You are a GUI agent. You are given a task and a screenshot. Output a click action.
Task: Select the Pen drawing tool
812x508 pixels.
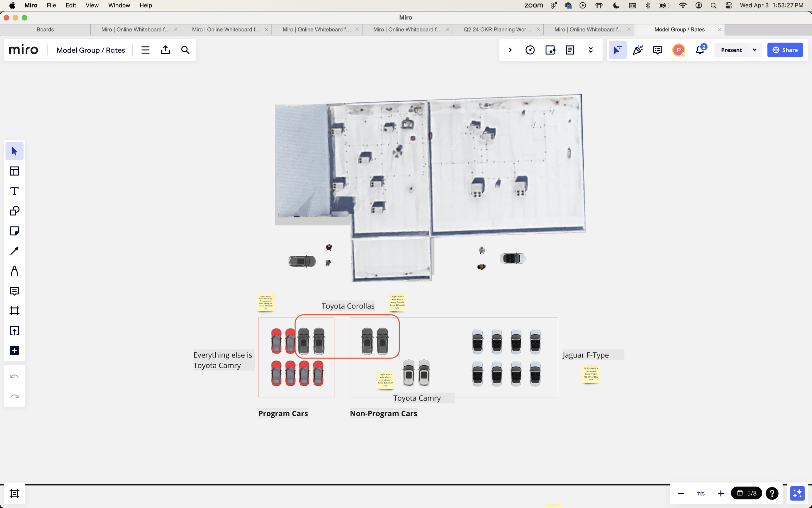coord(14,271)
